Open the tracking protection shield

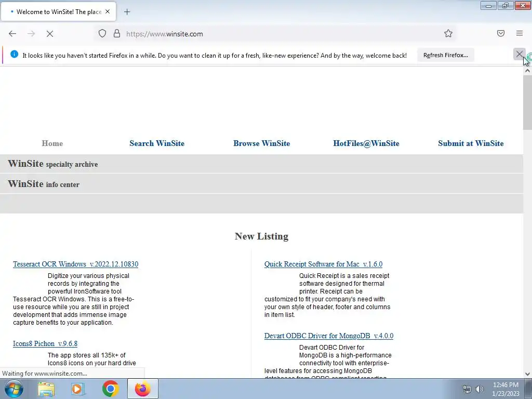(102, 34)
